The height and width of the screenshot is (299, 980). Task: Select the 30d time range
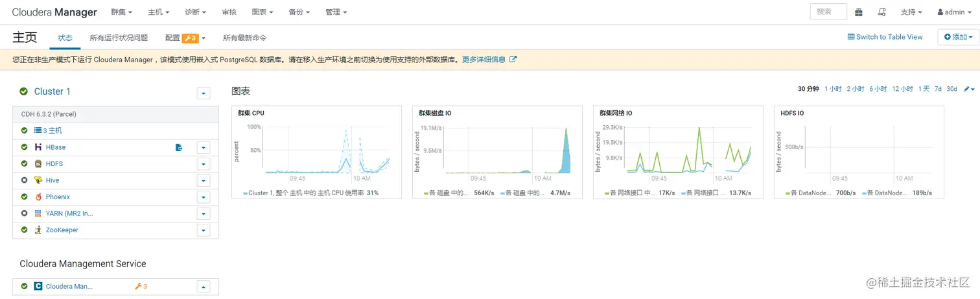pyautogui.click(x=951, y=89)
